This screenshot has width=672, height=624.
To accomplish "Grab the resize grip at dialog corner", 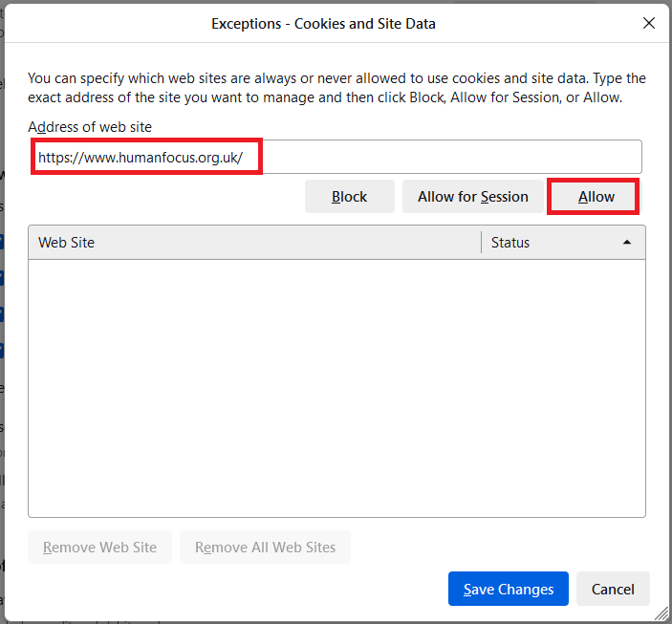I will [x=658, y=612].
